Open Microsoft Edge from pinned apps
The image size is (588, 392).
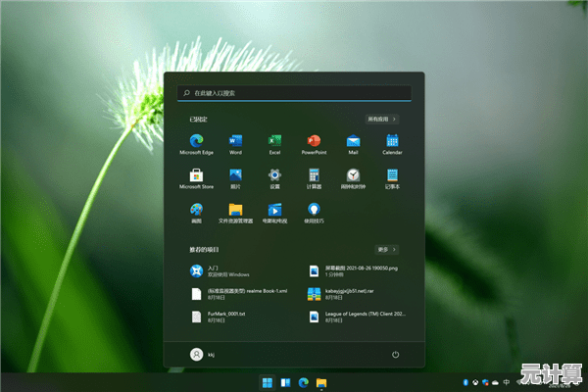(196, 143)
